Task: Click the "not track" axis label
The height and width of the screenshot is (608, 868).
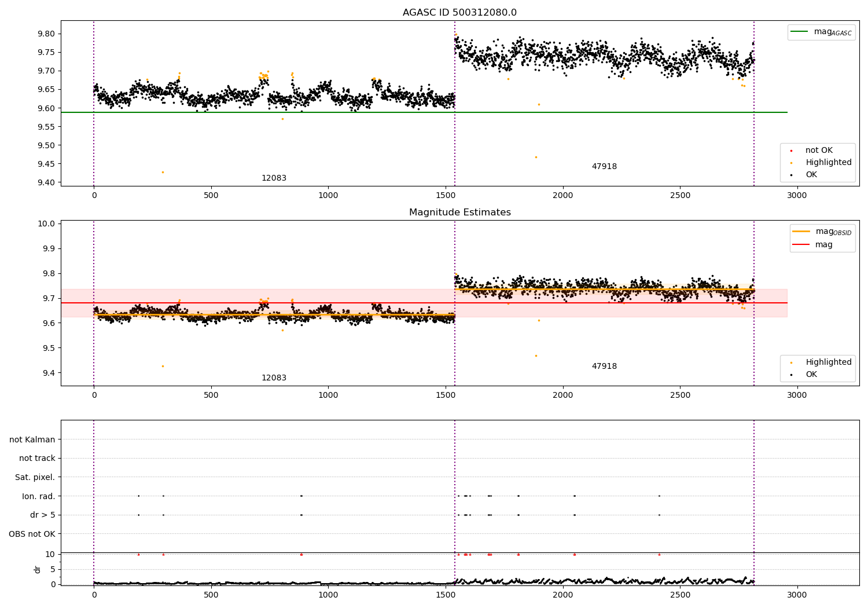Action: tap(37, 459)
